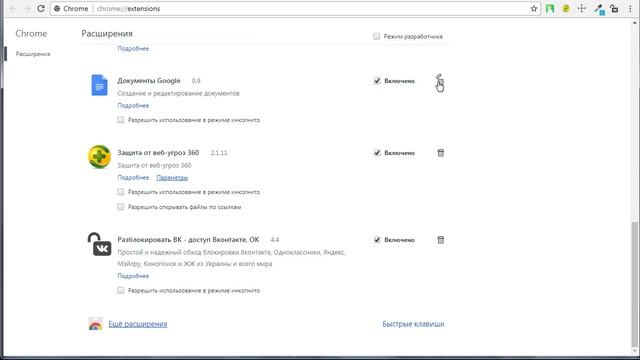This screenshot has width=640, height=360.
Task: Remove Разблокировать ВК extension via trash
Action: (x=440, y=240)
